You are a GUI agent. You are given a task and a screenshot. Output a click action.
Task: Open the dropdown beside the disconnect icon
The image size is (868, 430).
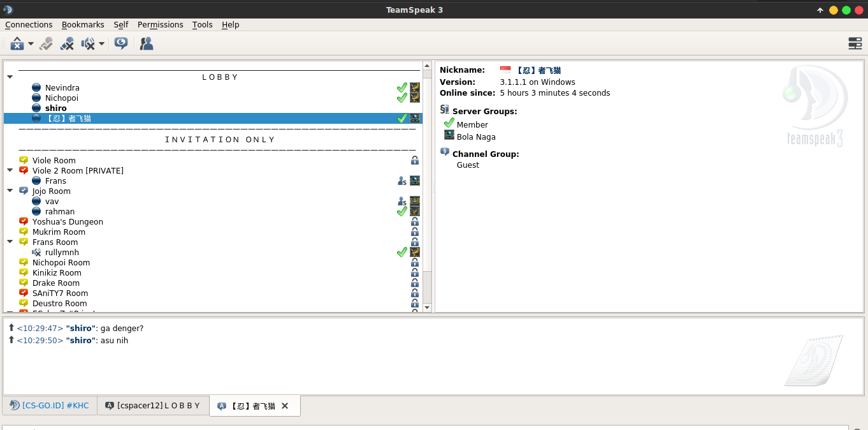coord(29,43)
